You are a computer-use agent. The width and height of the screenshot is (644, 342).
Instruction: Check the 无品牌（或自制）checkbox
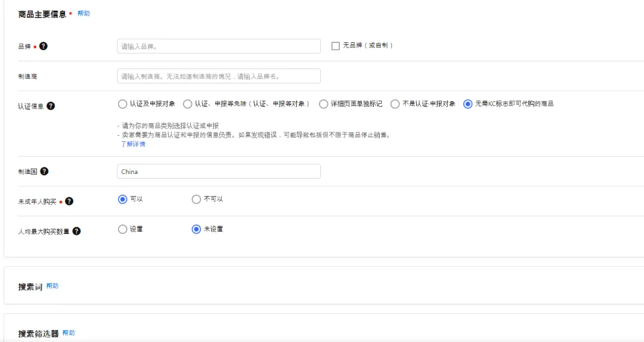click(336, 46)
